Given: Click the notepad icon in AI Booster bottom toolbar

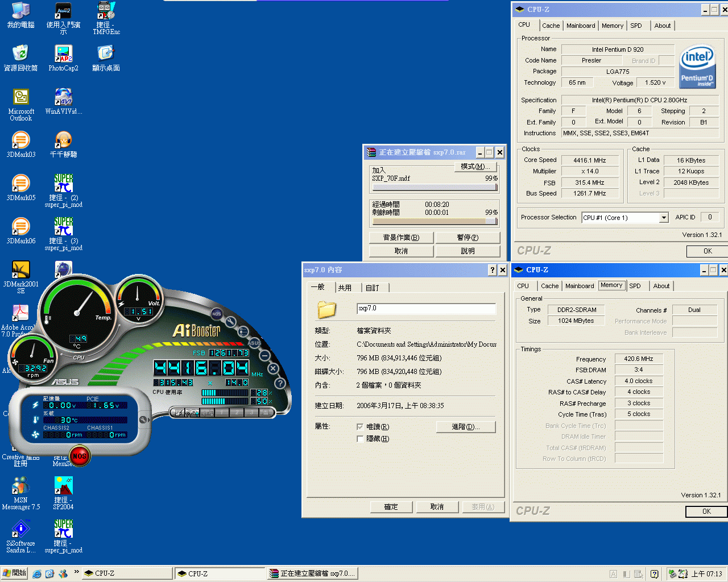Looking at the screenshot, I should 179,413.
